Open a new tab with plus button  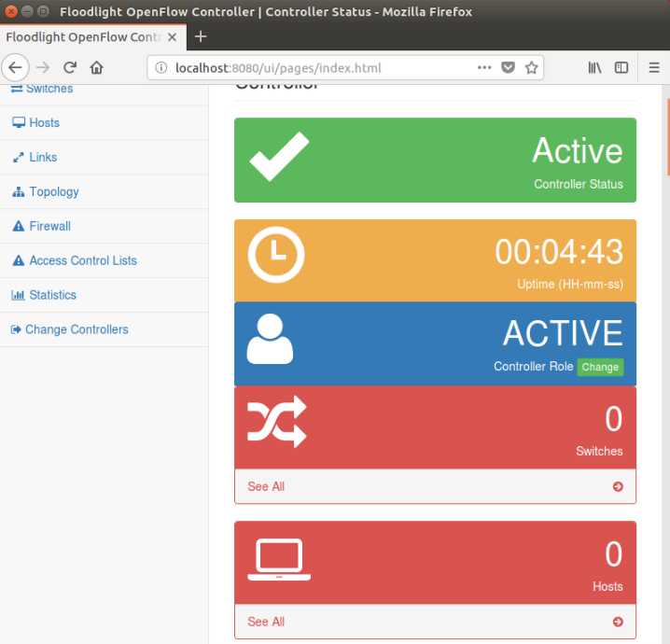tap(201, 36)
